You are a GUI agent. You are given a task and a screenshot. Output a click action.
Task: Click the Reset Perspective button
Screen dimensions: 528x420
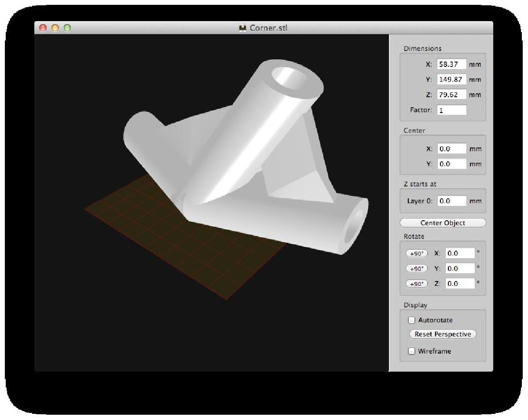(x=443, y=334)
